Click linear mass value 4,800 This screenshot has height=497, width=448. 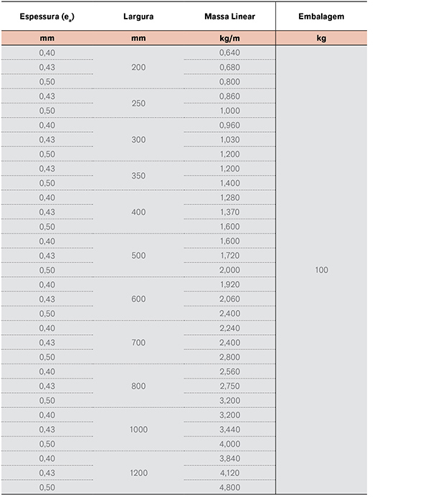[229, 488]
